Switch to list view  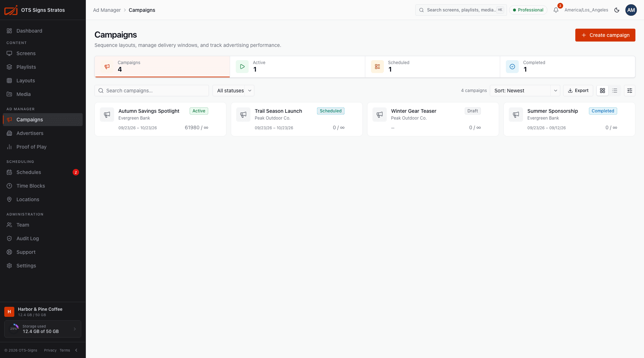(615, 91)
